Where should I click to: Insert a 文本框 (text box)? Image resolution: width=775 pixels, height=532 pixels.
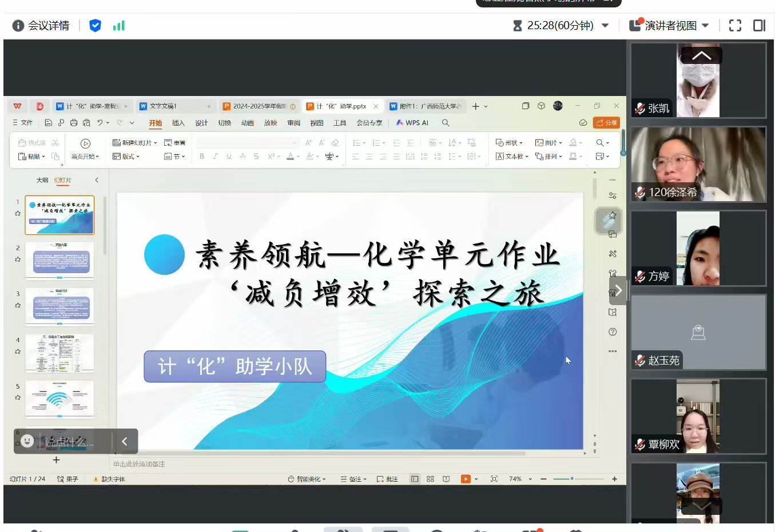pos(511,157)
